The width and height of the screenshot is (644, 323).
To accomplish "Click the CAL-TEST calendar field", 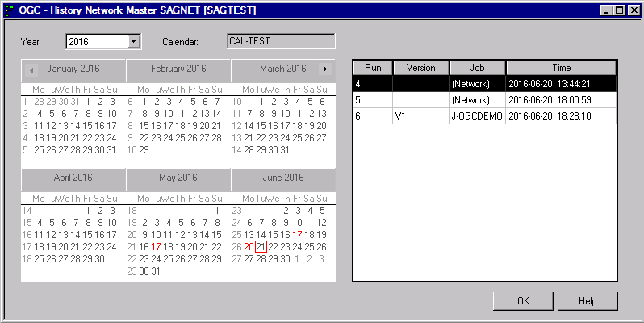I will (281, 41).
